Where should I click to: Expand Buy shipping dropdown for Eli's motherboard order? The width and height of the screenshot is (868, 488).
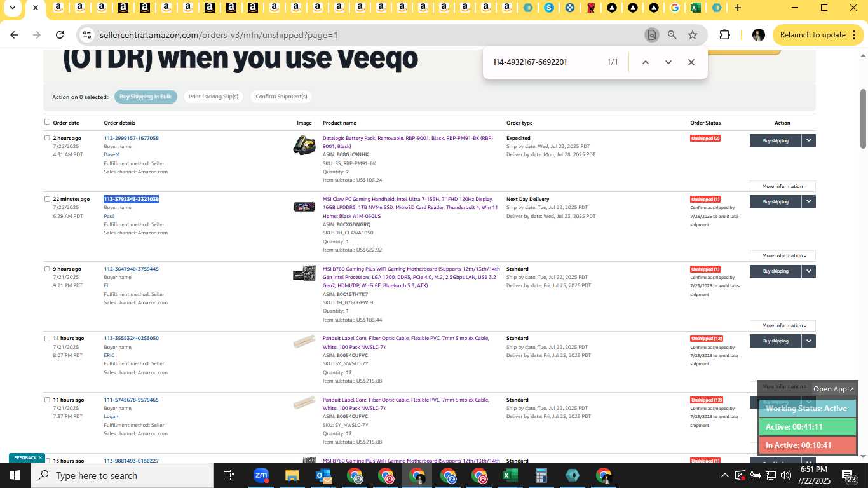point(808,271)
